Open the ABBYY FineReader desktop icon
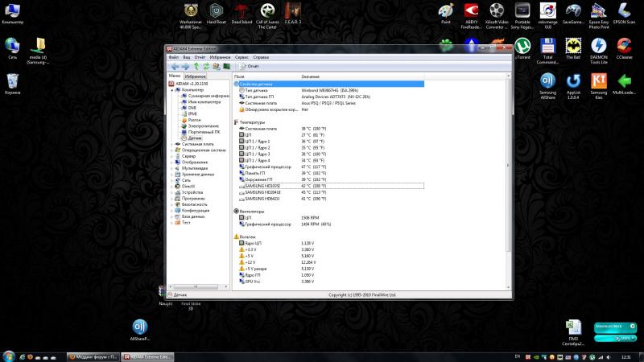Screen dimensions: 644x362 [x=471, y=16]
